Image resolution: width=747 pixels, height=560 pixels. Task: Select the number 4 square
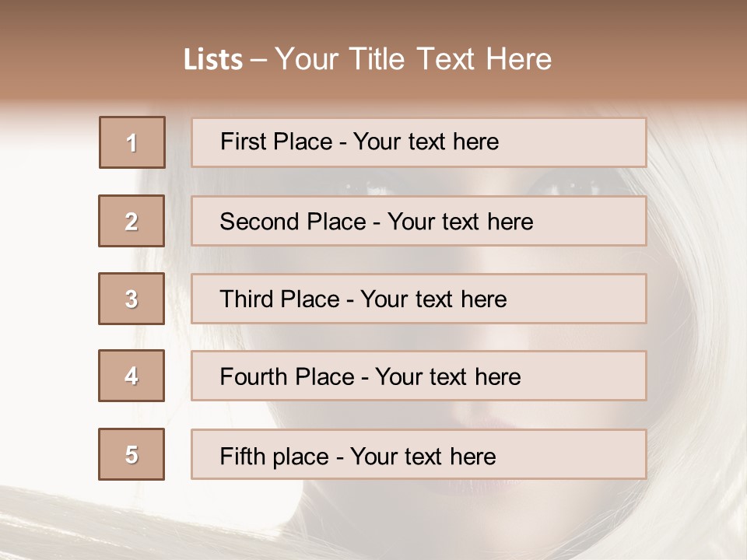[x=132, y=376]
